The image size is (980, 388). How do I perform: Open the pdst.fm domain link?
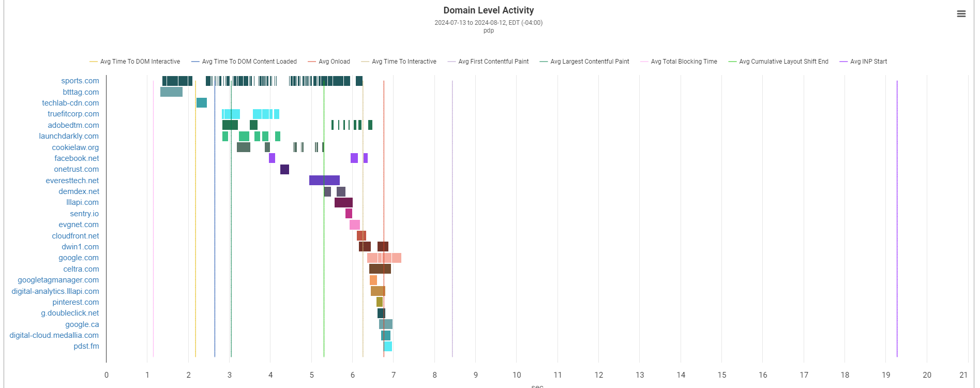tap(86, 346)
